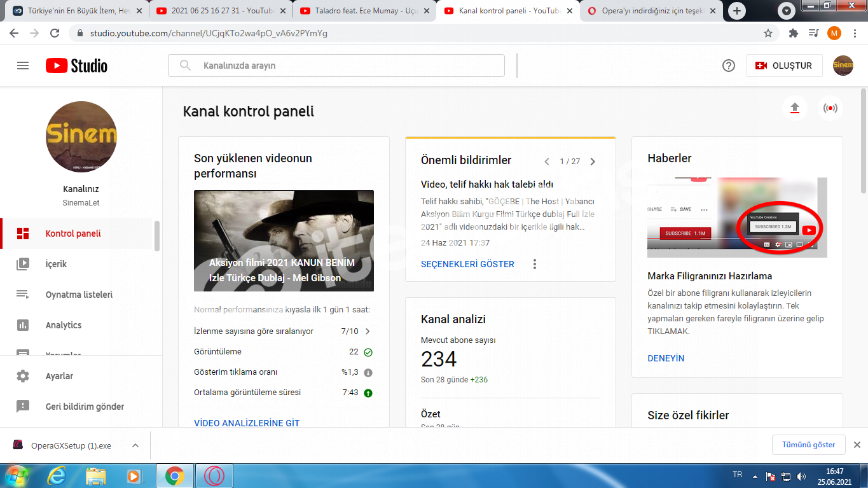This screenshot has height=488, width=868.
Task: Click the Mevcut abone sayısı 234 value
Action: (x=439, y=359)
